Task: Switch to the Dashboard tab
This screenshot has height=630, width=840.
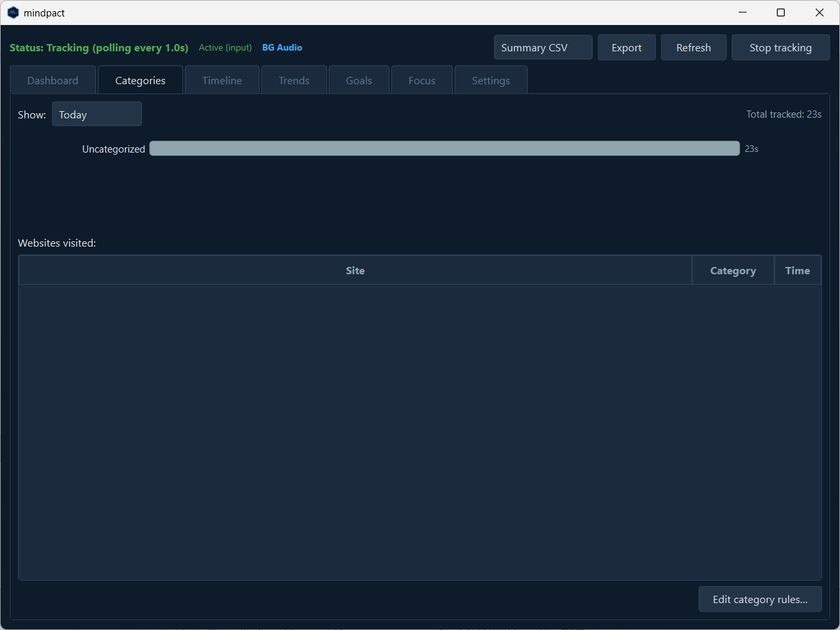Action: (53, 80)
